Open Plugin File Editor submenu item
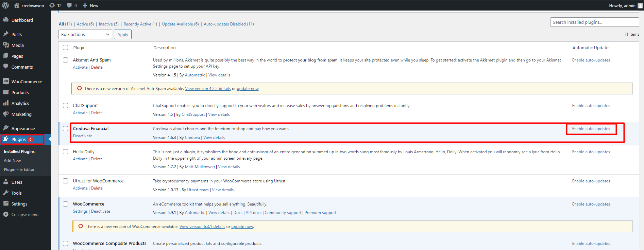Screen dimensions: 644x250 pos(19,169)
